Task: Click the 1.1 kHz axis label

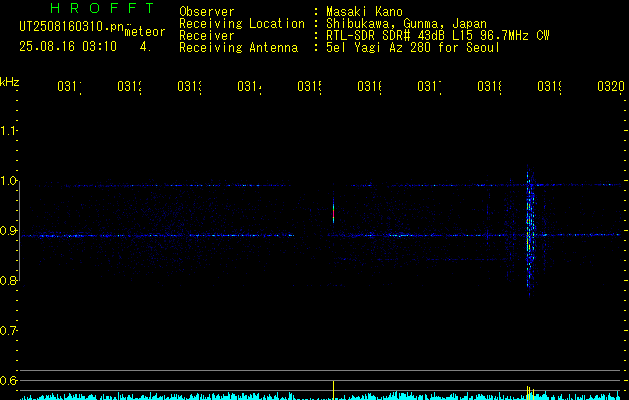Action: coord(8,130)
